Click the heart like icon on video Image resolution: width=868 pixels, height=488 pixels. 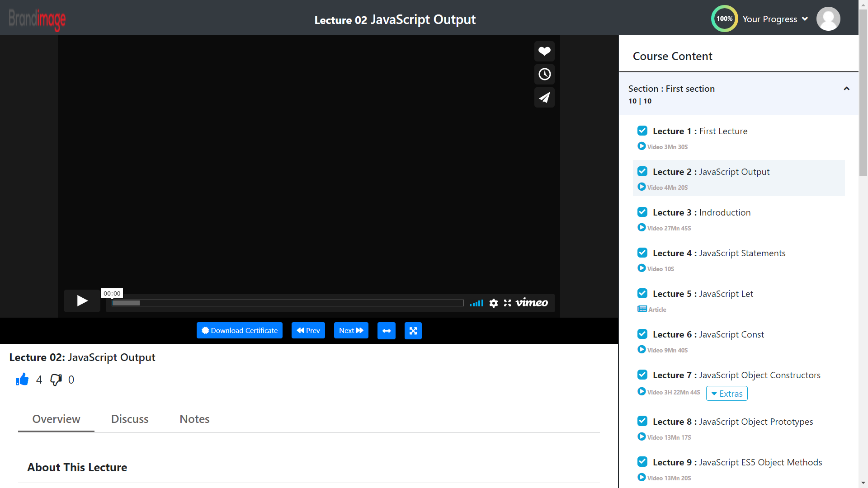(x=544, y=51)
